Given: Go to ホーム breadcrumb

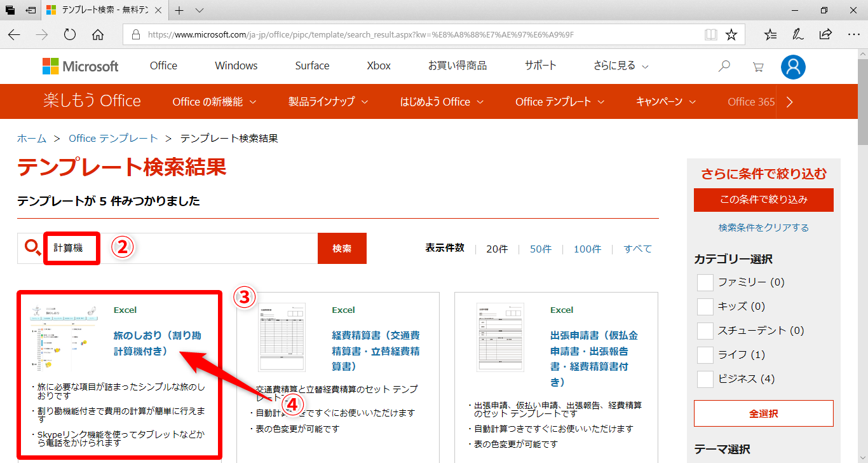Looking at the screenshot, I should click(x=32, y=138).
